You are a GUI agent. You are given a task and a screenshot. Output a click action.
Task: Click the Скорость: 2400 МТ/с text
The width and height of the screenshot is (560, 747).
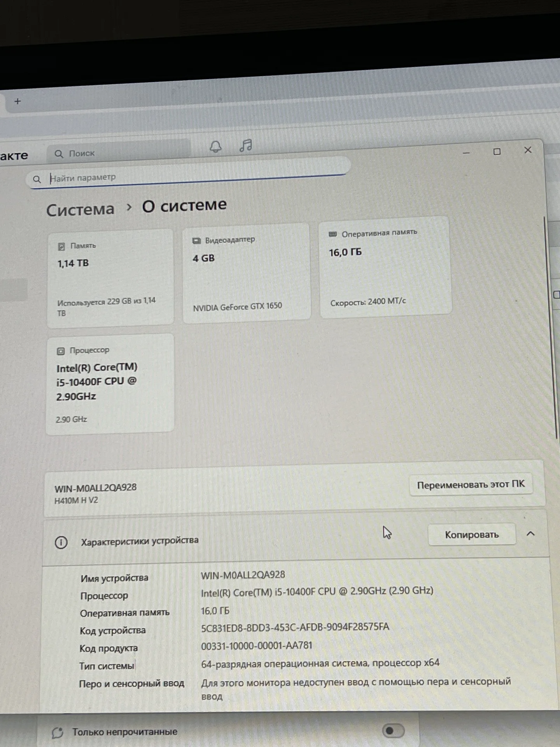tap(368, 302)
